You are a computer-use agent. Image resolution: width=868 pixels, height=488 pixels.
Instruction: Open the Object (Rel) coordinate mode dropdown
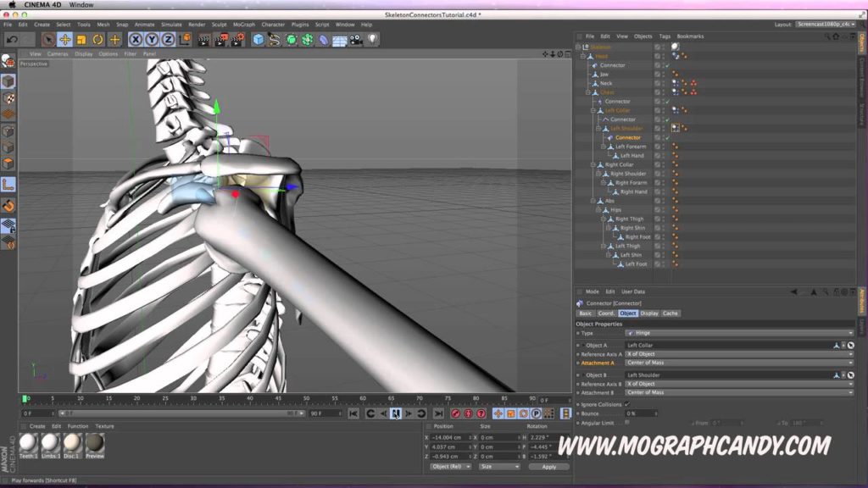click(451, 467)
